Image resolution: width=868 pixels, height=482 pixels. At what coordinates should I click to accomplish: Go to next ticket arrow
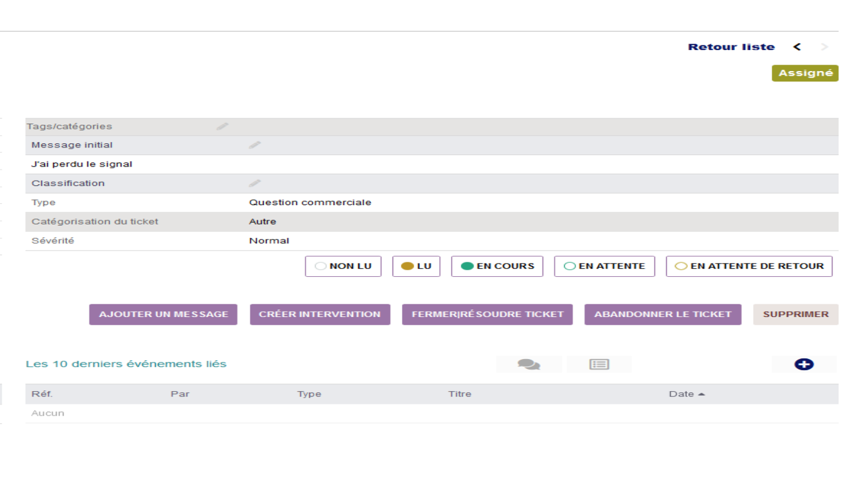click(824, 47)
